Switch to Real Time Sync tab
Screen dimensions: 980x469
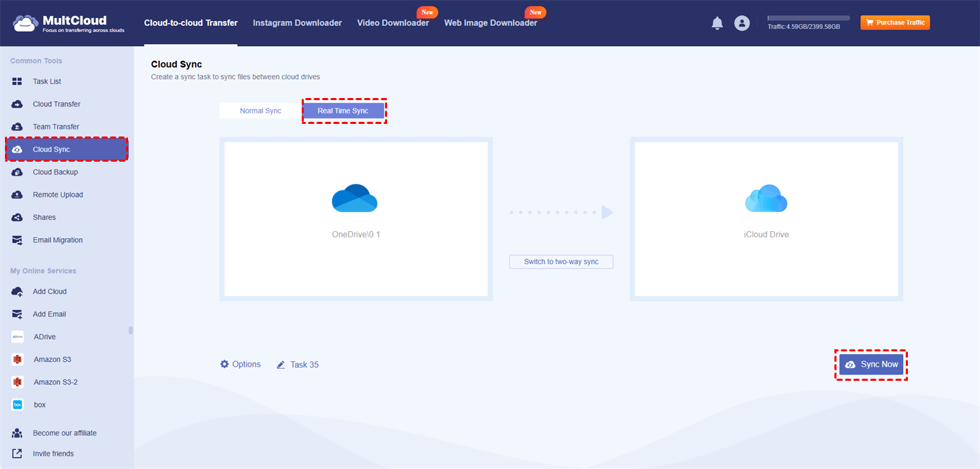343,111
